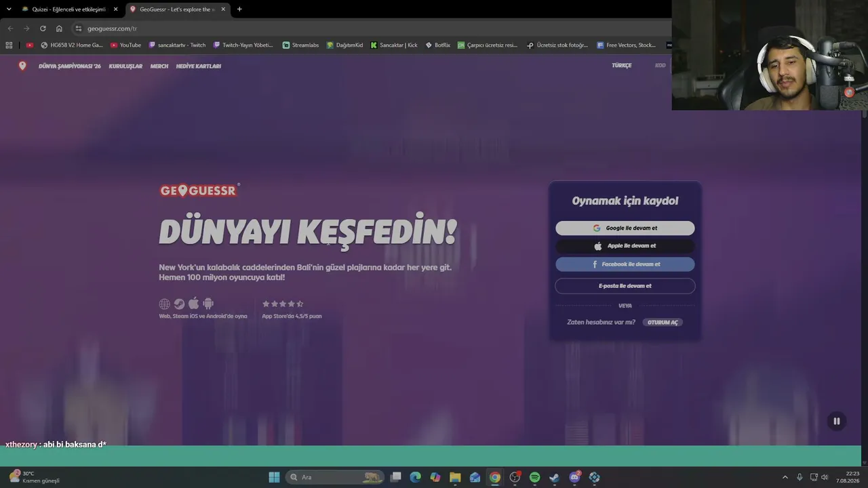
Task: Click the GeoGuessr pin logo in the site header
Action: point(22,66)
